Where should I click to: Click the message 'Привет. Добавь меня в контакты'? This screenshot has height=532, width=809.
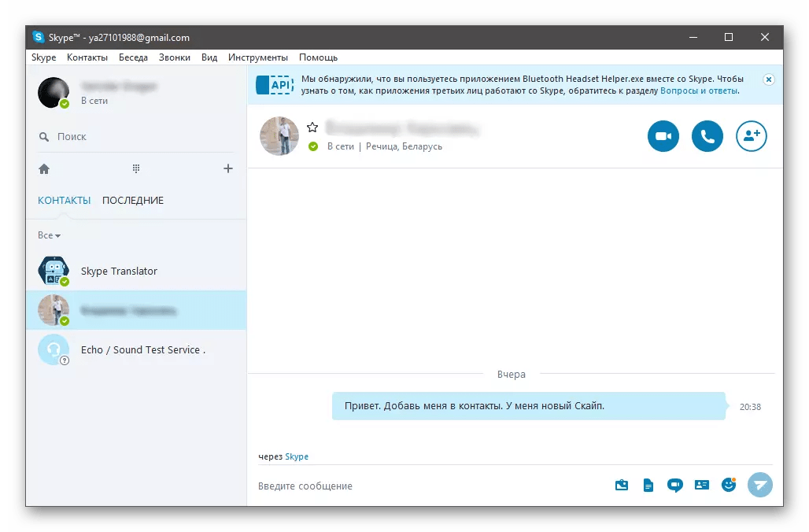(528, 406)
